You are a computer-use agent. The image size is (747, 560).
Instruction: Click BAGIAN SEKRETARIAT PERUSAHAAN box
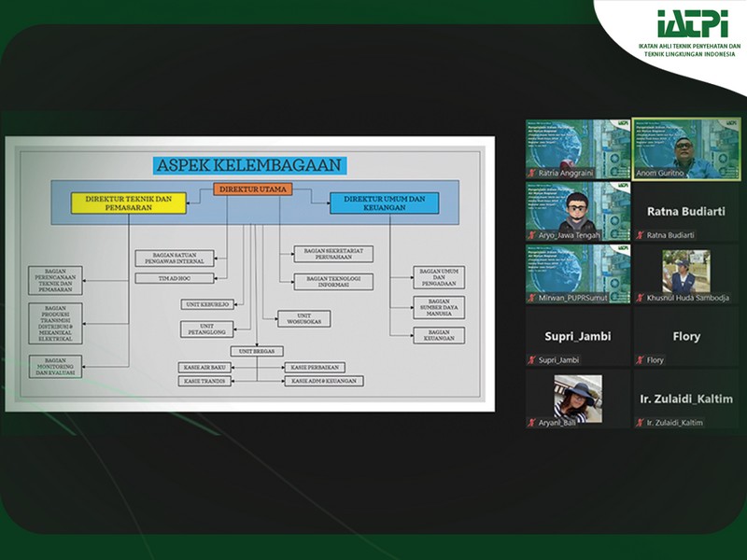click(x=333, y=254)
